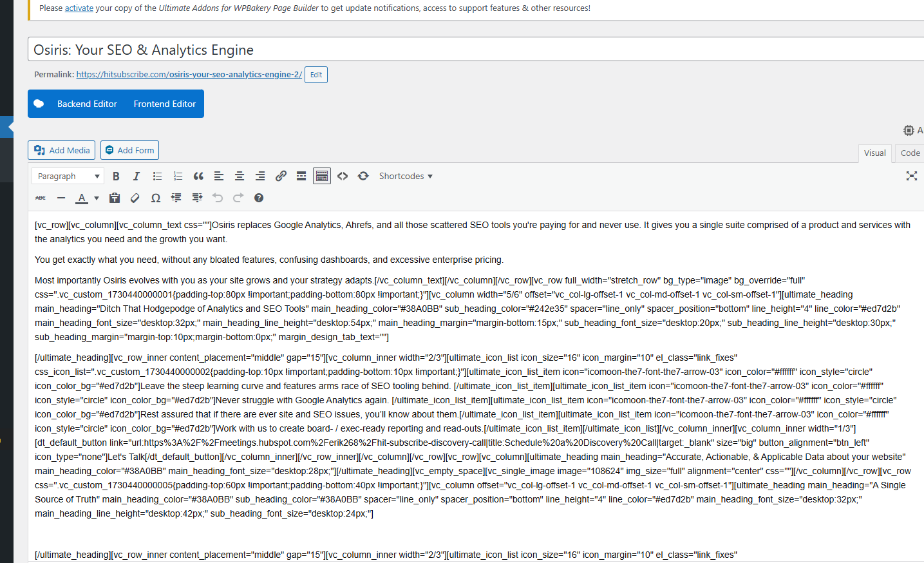Enable distraction-free fullscreen mode
The height and width of the screenshot is (563, 924).
[911, 176]
